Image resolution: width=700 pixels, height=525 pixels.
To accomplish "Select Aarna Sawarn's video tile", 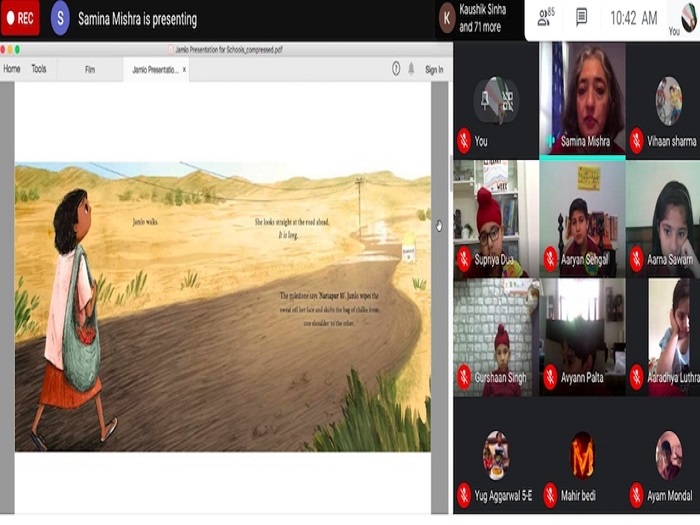I will 663,219.
